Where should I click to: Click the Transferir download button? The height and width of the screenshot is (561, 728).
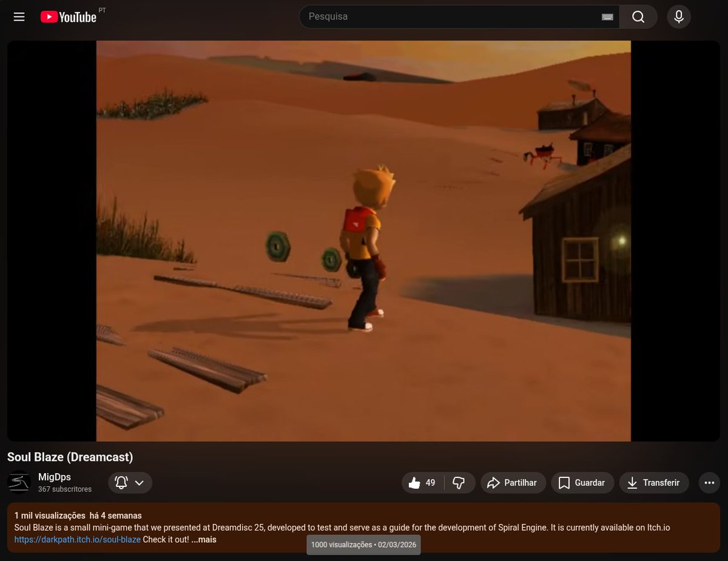coord(654,483)
